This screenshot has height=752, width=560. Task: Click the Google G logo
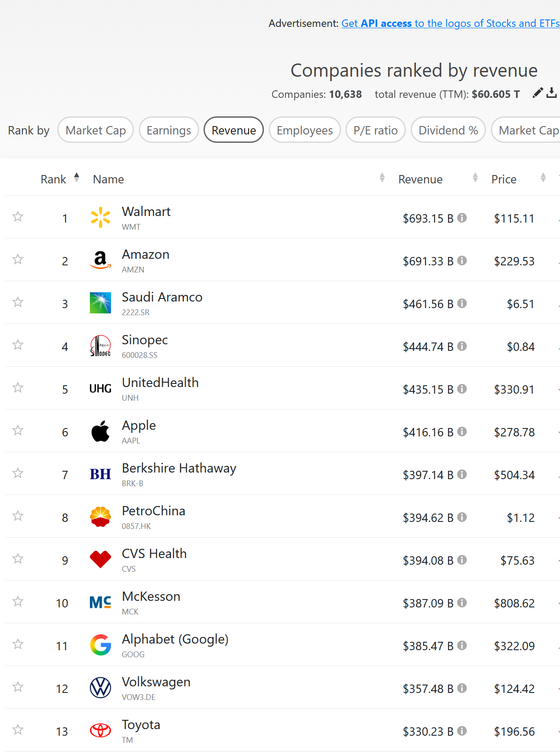click(x=100, y=645)
